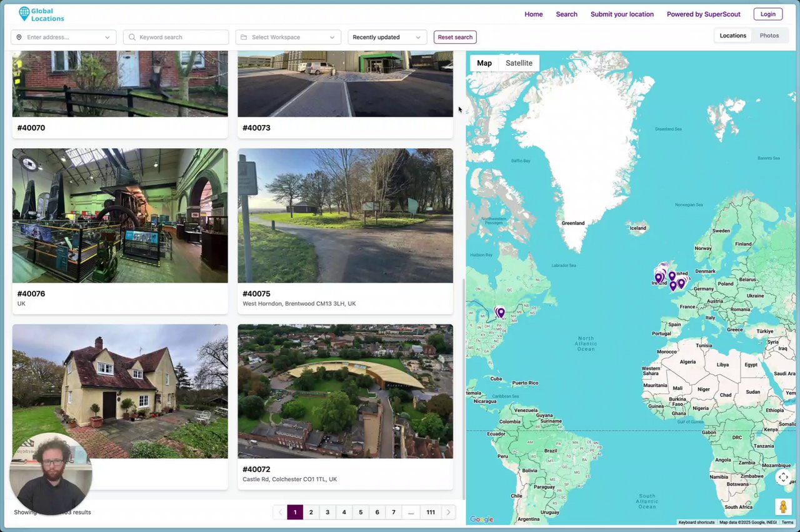Go to results page 3
Image resolution: width=800 pixels, height=532 pixels.
click(327, 512)
